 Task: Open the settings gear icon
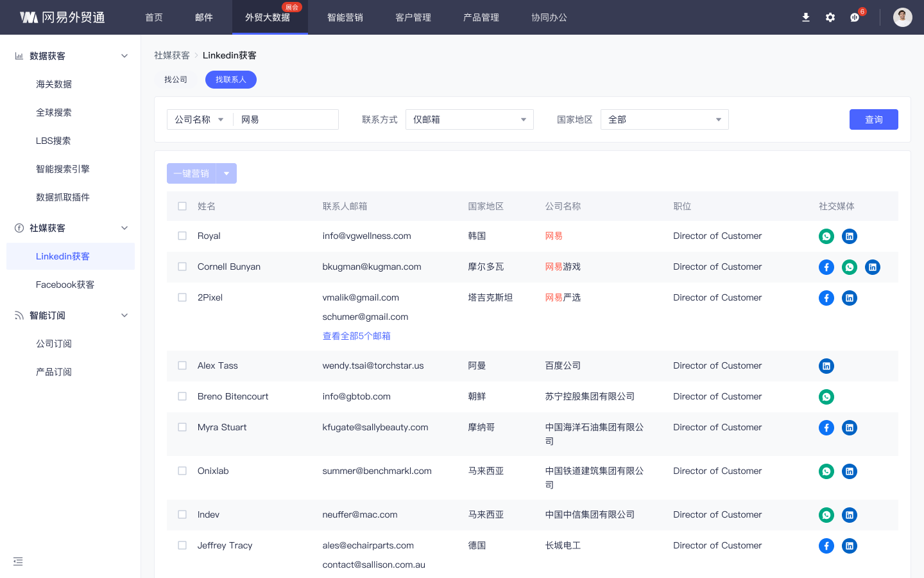(830, 17)
